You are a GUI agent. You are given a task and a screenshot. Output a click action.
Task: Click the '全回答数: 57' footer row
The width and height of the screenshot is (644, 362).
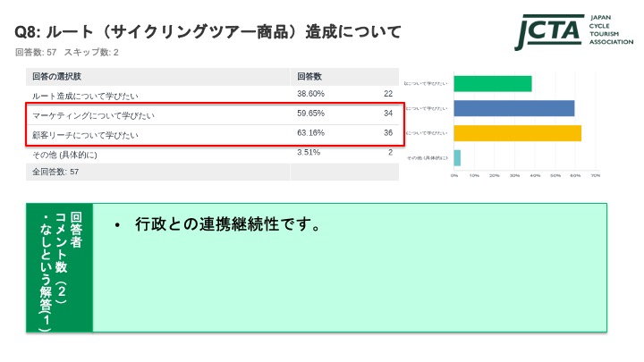212,172
